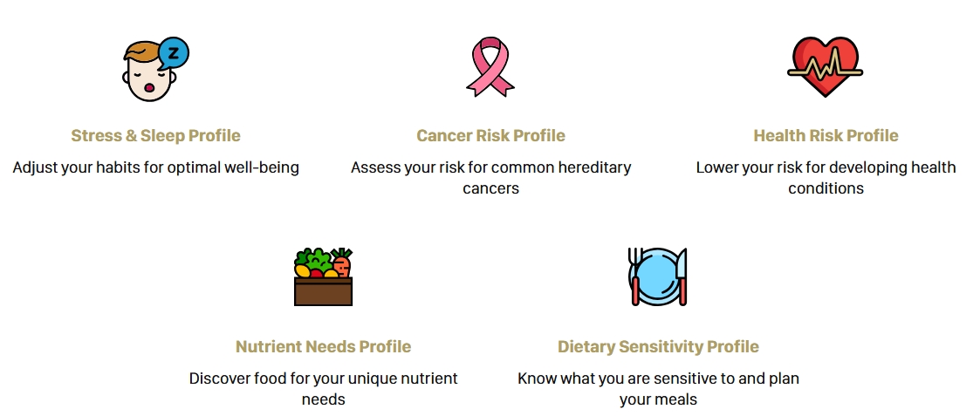Open Stress & Sleep Profile heading

[x=155, y=135]
